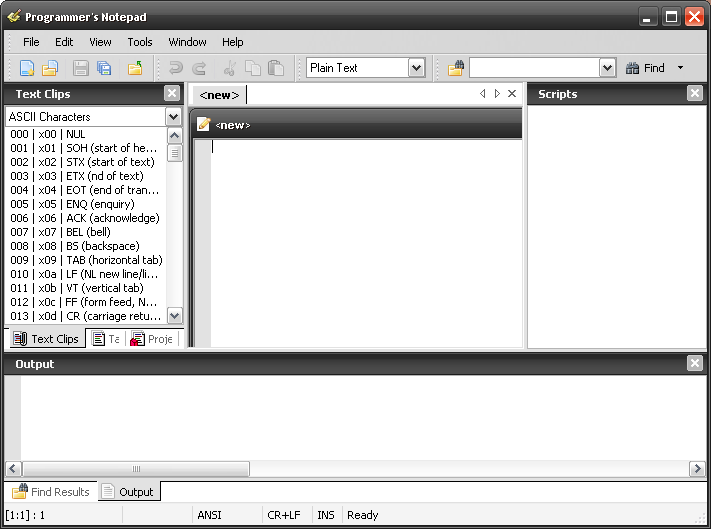
Task: Select clip '013 | x0d | CR'
Action: click(86, 317)
